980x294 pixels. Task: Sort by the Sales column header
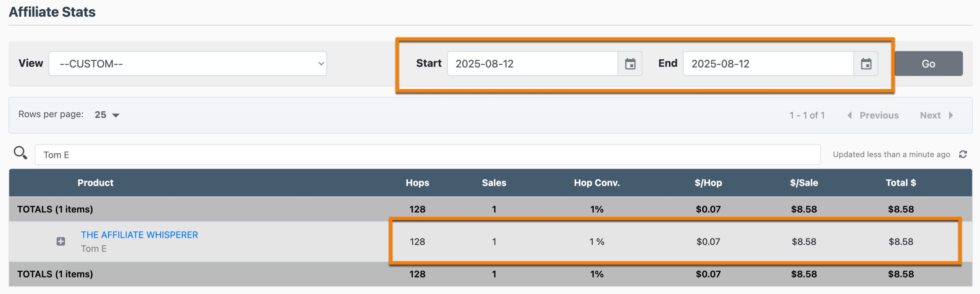(x=494, y=183)
